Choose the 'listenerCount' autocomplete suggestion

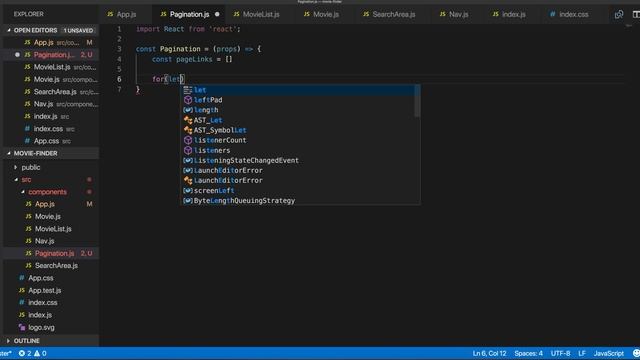(x=298, y=140)
